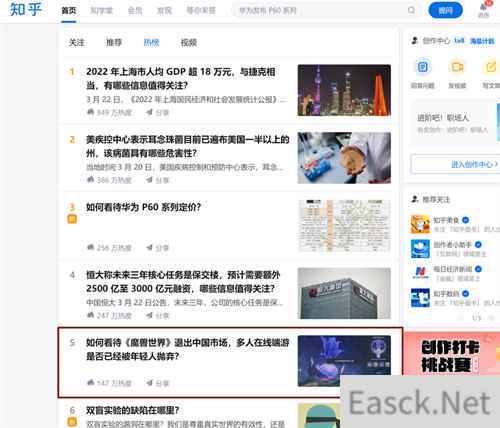Open the 会员 nav item
This screenshot has height=428, width=500.
tap(135, 11)
